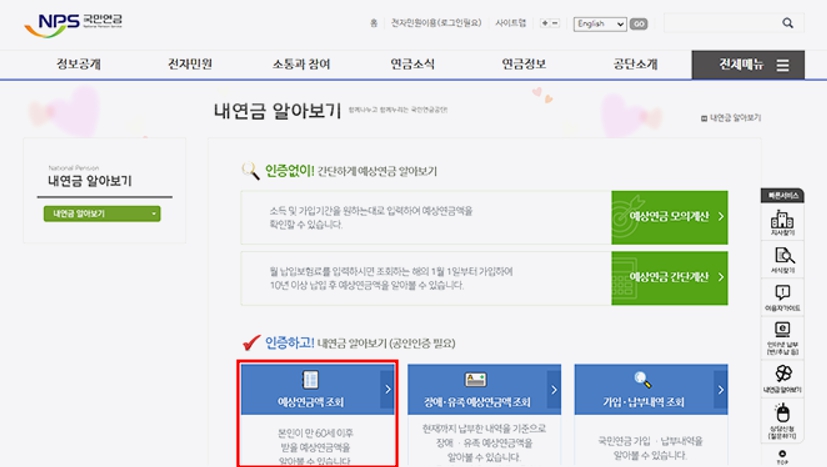Open 내연금 알아보기 clover icon in sidebar
Screen dimensions: 827x467
(783, 374)
